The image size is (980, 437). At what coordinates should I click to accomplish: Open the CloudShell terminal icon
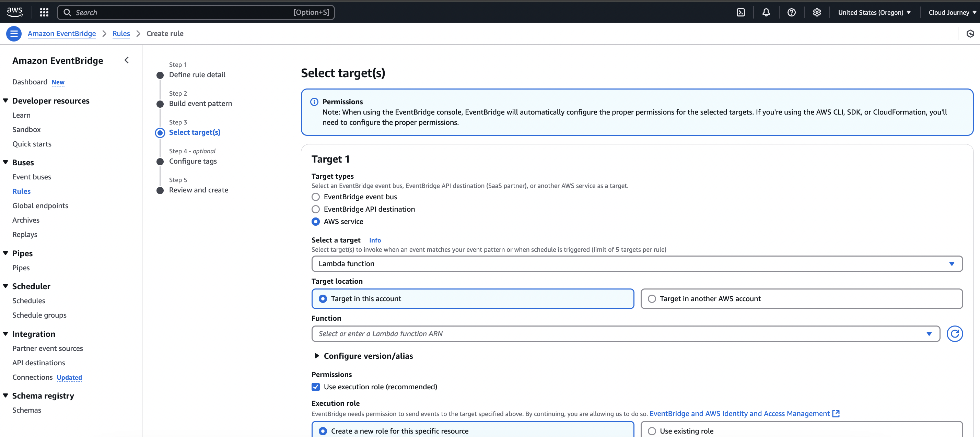[740, 12]
